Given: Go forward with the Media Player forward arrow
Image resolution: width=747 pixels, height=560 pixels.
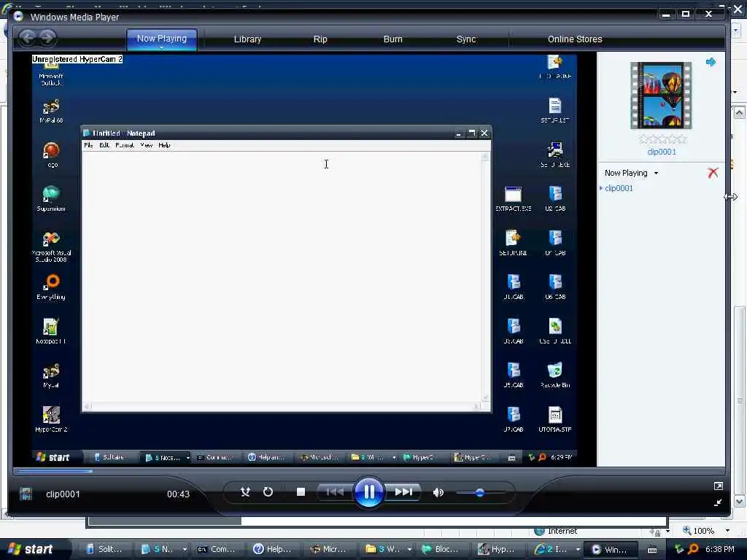Looking at the screenshot, I should pos(47,38).
